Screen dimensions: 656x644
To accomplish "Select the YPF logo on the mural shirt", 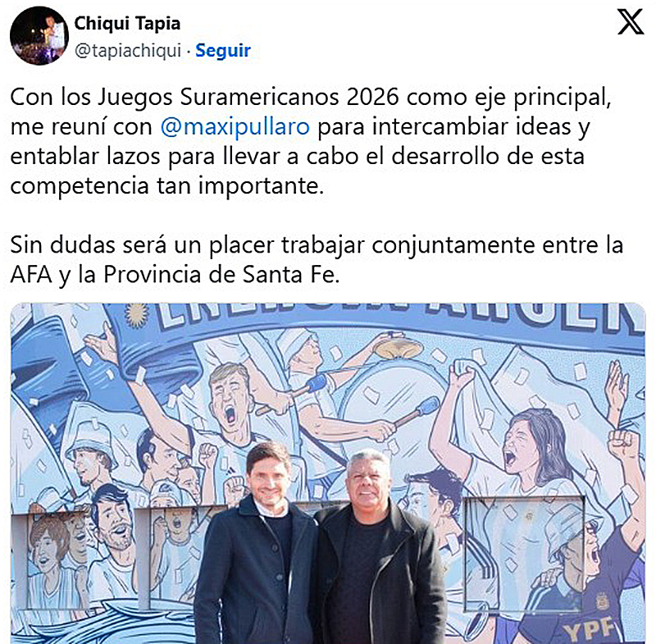I will coord(588,628).
